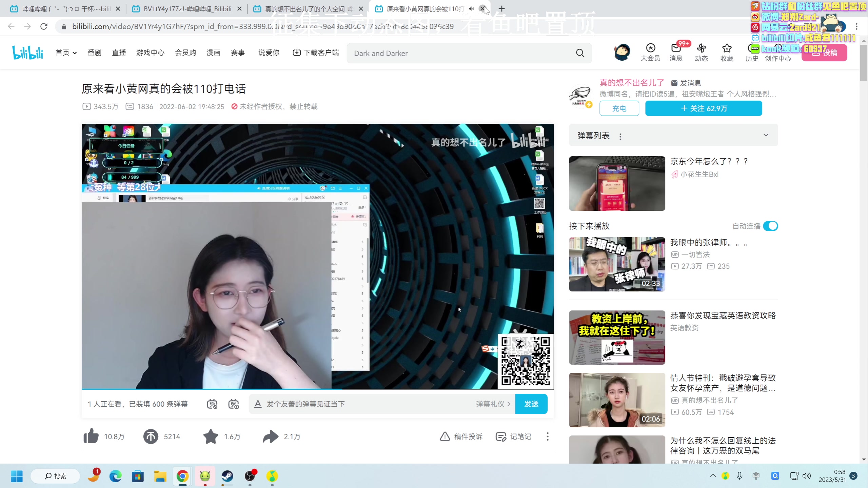Open the 动态 fan-shaped icon in header

(x=701, y=48)
